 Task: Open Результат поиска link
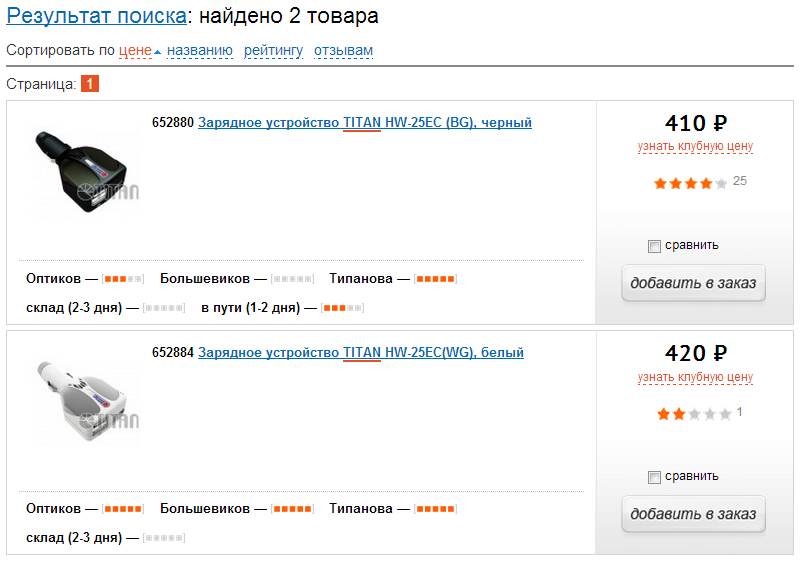tap(96, 16)
